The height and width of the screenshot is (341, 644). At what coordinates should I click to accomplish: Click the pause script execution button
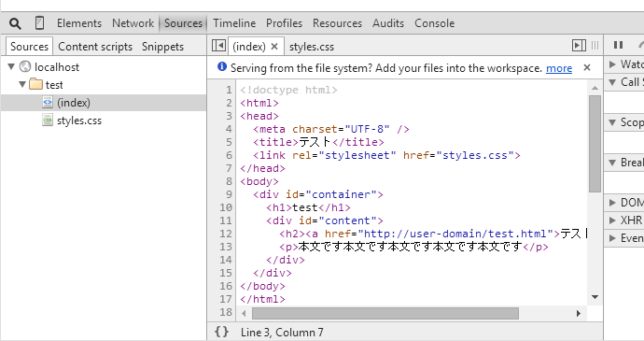pyautogui.click(x=618, y=45)
